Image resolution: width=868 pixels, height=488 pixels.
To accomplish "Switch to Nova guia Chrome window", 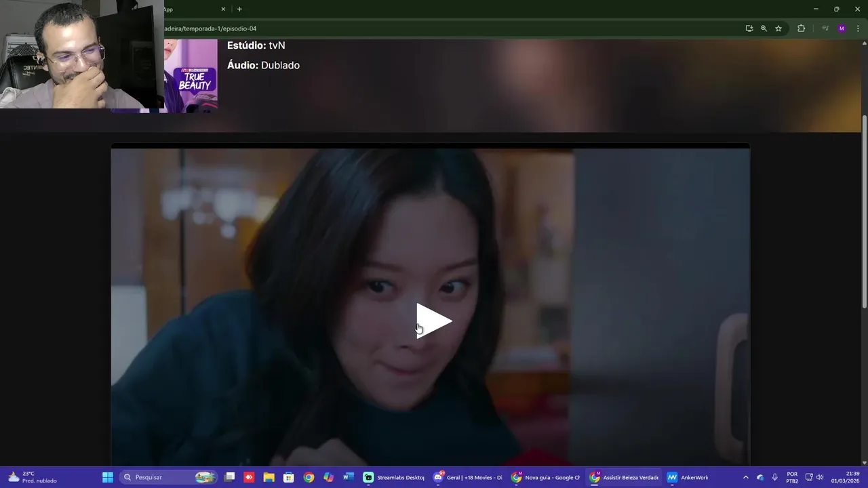I will point(547,477).
